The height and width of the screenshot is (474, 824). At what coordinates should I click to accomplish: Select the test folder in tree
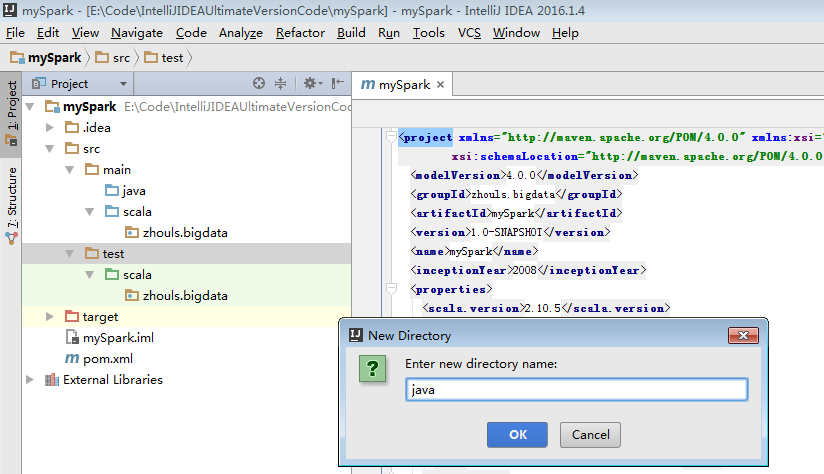[x=186, y=254]
